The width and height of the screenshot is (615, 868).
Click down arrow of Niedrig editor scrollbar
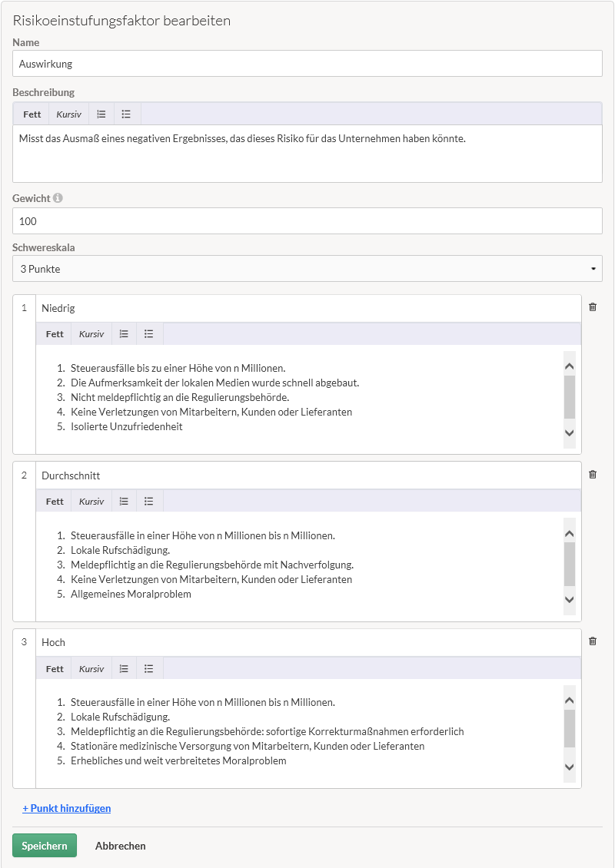tap(569, 433)
